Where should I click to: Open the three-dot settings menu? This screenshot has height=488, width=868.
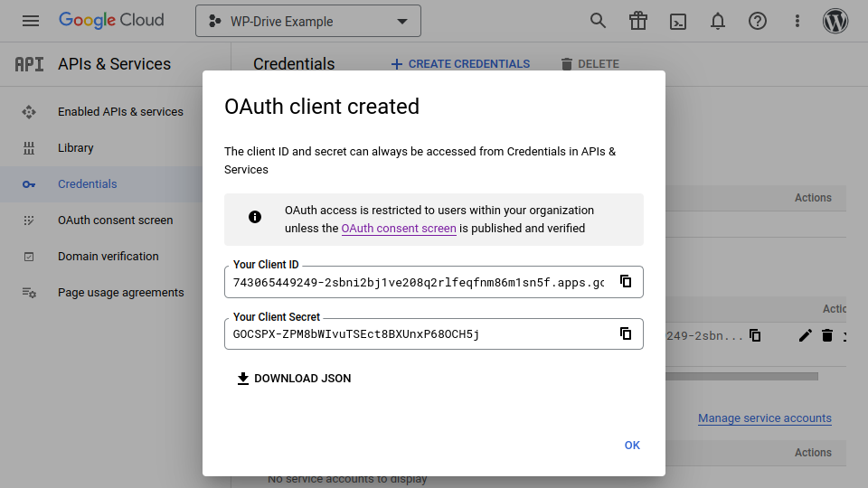click(797, 21)
